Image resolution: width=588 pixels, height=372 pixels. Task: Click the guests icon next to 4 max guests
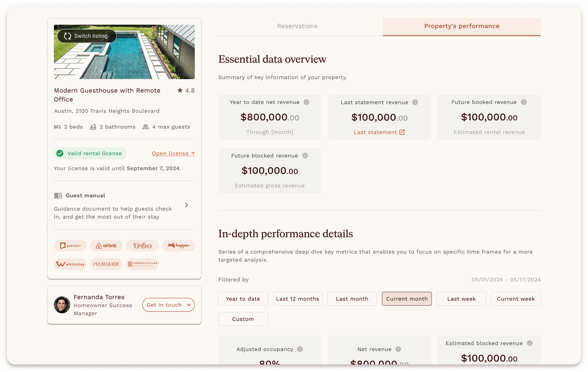tap(145, 127)
